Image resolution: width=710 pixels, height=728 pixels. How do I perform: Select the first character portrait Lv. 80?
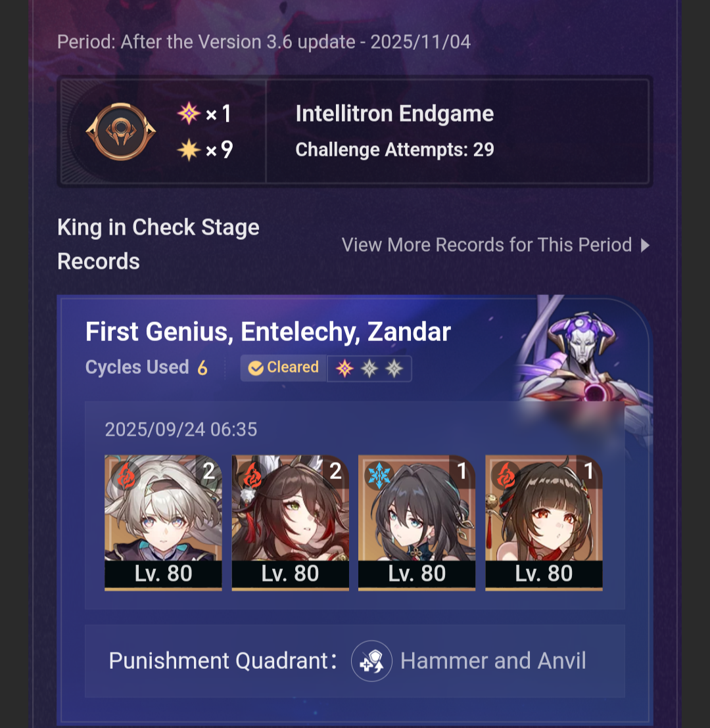(163, 523)
